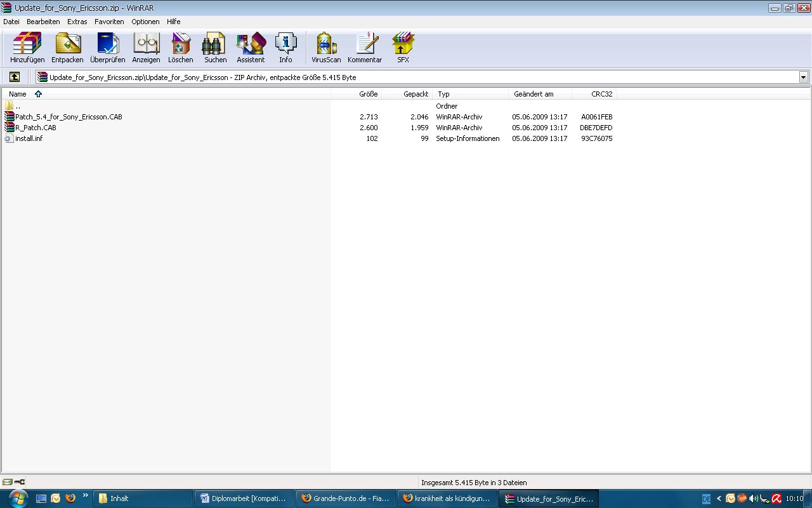The height and width of the screenshot is (508, 812).
Task: Switch to Diplomarbeit taskbar window
Action: click(x=243, y=498)
